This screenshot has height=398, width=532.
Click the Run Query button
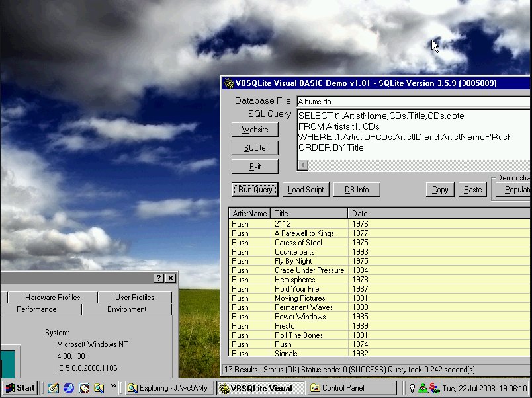(255, 190)
